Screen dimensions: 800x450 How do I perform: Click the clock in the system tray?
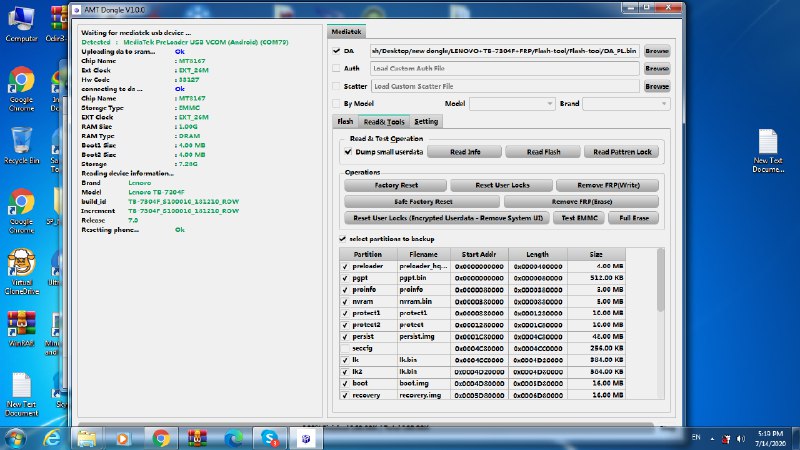coord(770,439)
